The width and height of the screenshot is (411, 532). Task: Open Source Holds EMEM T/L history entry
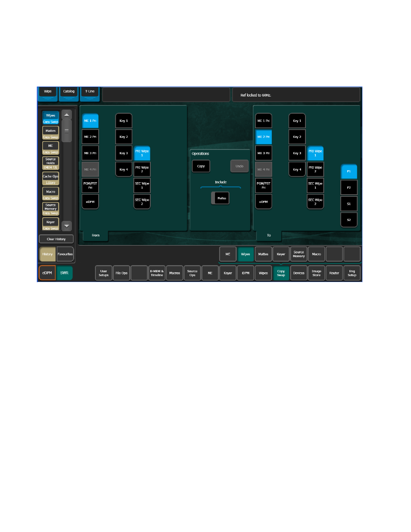(x=50, y=163)
